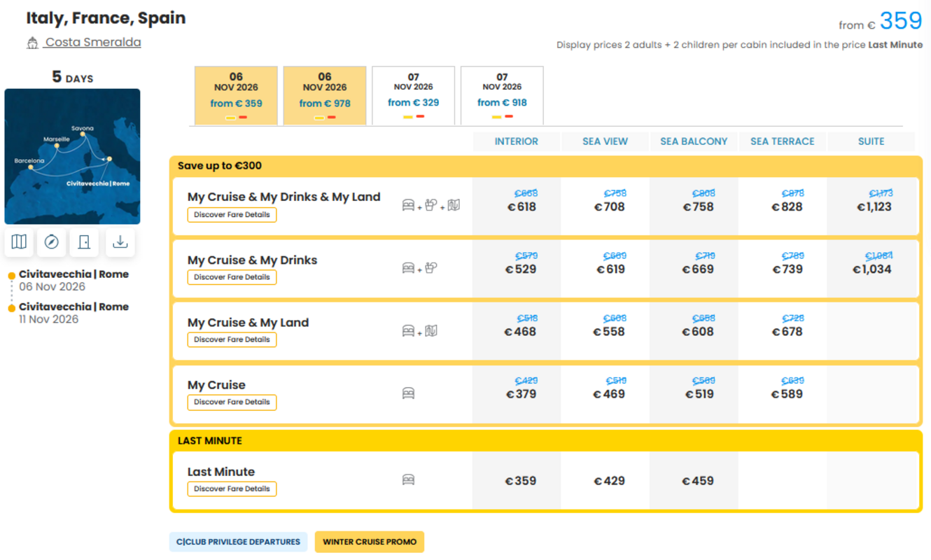Click the bed icon in My Cruise & My Drinks & My Land row
Viewport: 931px width, 560px height.
click(x=408, y=205)
